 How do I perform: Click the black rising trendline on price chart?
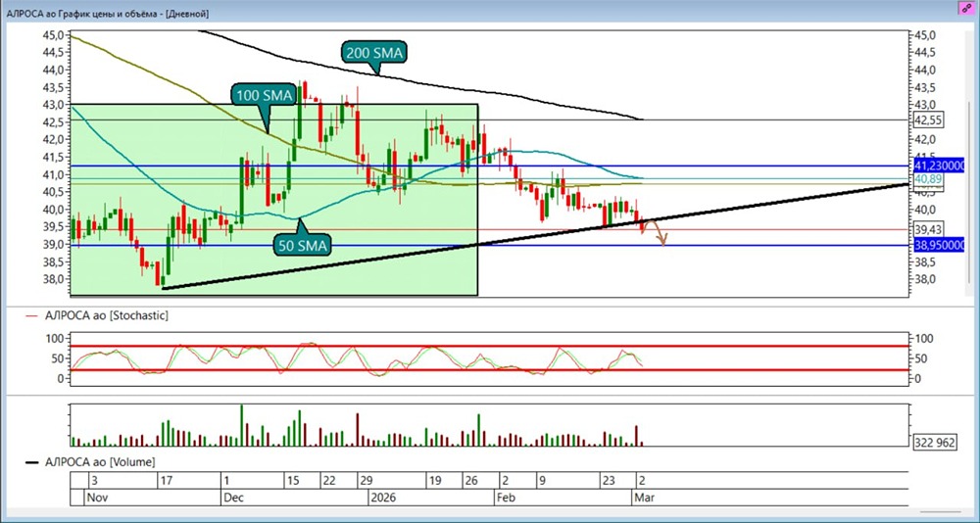[535, 236]
